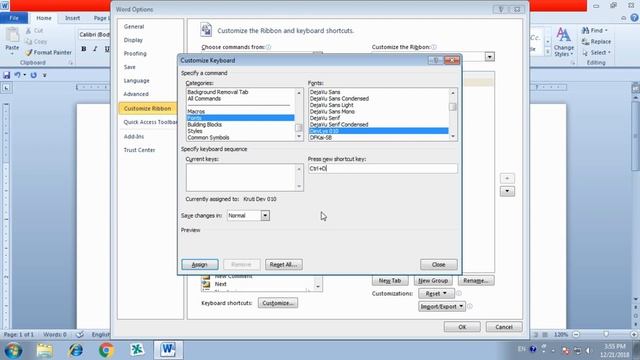The height and width of the screenshot is (360, 640).
Task: Select All Commands in Categories list
Action: point(204,98)
